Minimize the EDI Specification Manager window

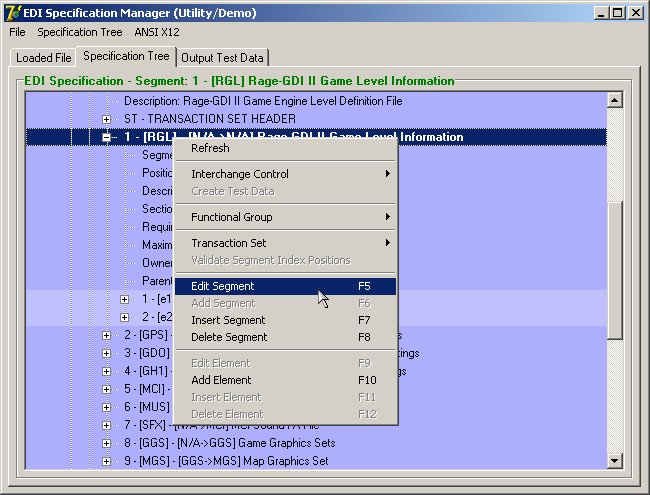[x=601, y=13]
